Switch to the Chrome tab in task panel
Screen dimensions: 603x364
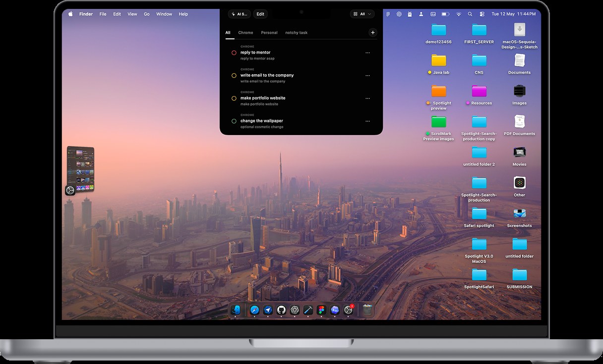245,33
